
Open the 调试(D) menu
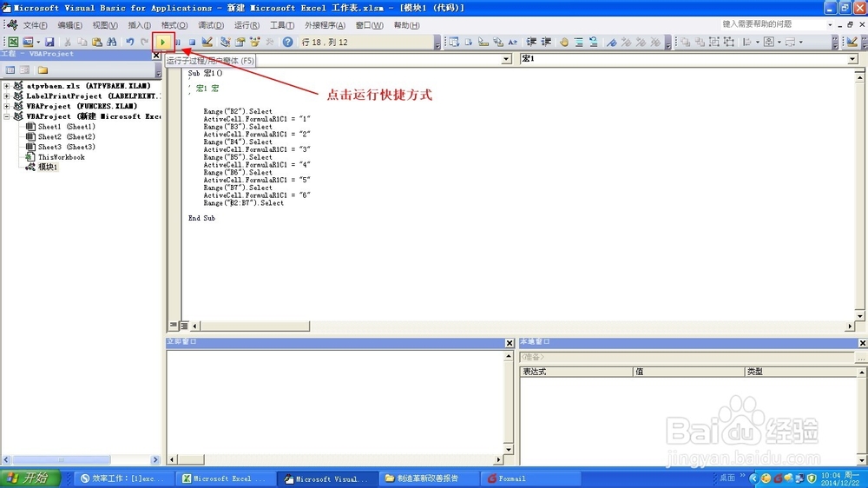click(211, 25)
